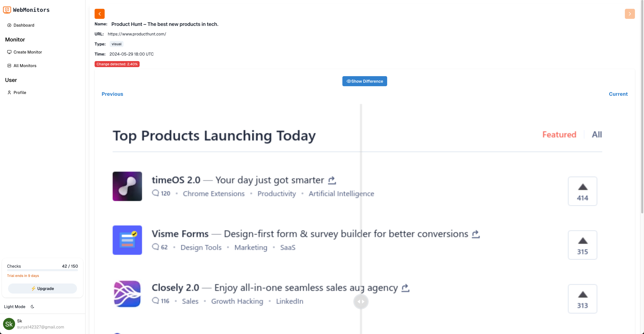The width and height of the screenshot is (644, 334).
Task: Click the share icon beside timeOS tagline
Action: click(x=332, y=180)
